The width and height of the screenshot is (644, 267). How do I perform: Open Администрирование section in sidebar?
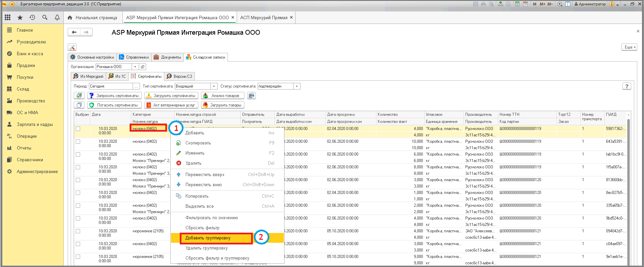[37, 171]
